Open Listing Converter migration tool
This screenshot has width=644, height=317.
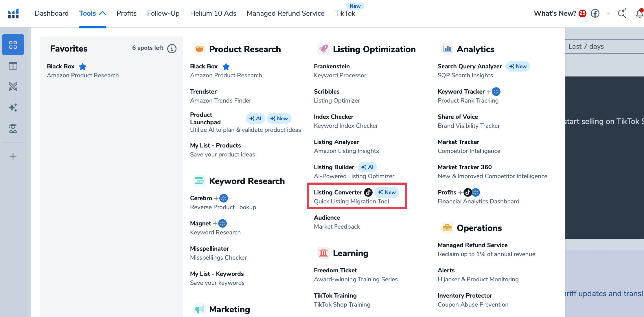pos(338,192)
